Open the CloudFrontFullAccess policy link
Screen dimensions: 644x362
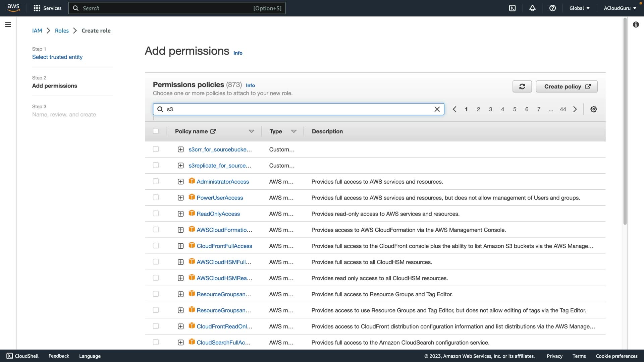(x=224, y=246)
